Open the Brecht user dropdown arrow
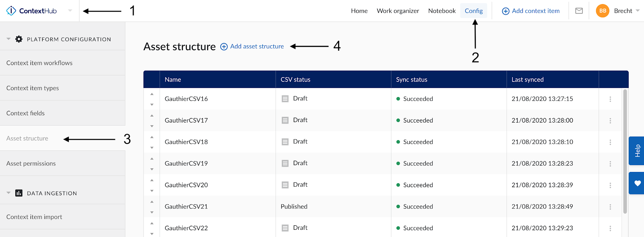Screen dimensions: 644x237 coord(638,11)
